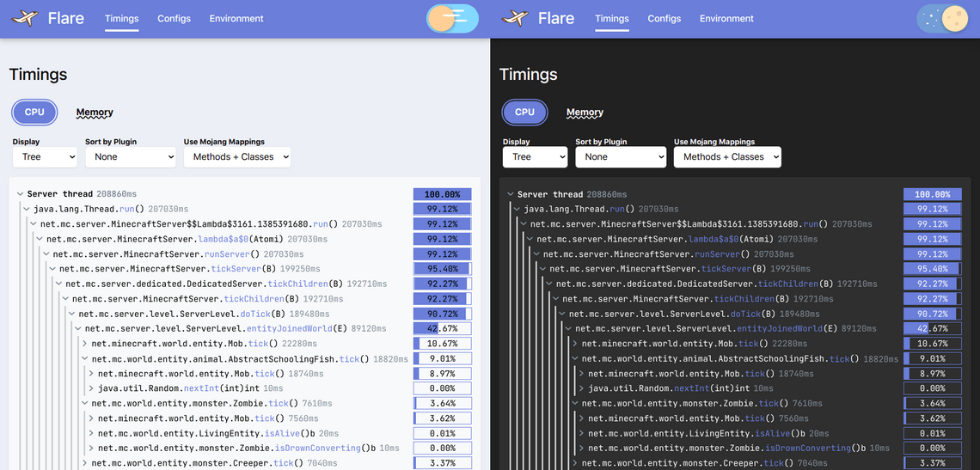
Task: Click the AbstractSchoolingFish.tick method link in dark panel
Action: point(839,359)
